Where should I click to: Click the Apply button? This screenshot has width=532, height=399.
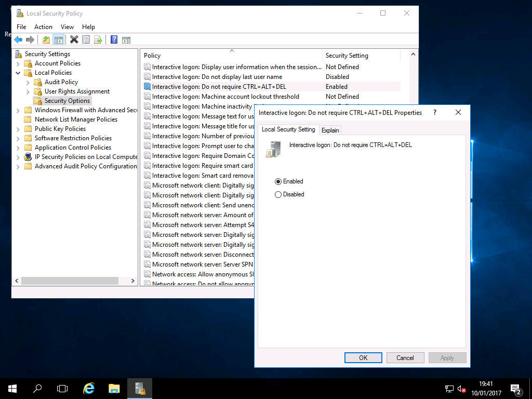click(x=447, y=357)
